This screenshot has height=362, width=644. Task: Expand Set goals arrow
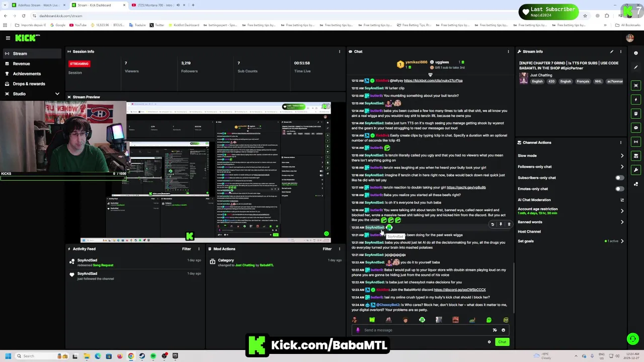[622, 241]
